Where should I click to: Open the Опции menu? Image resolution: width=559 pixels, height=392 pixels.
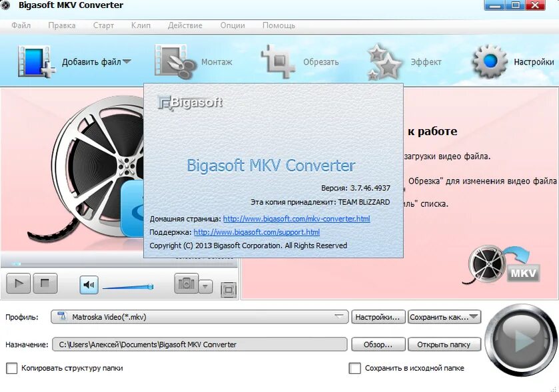point(233,26)
